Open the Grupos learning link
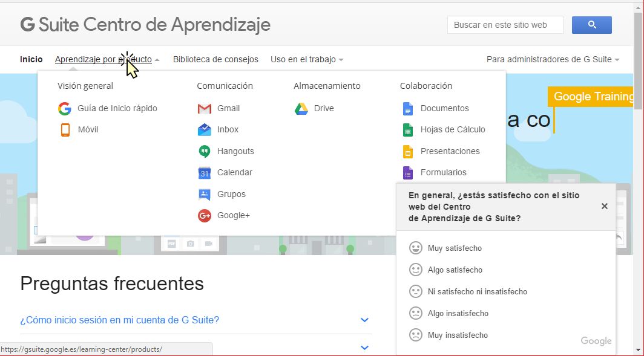Image resolution: width=644 pixels, height=356 pixels. (x=231, y=194)
